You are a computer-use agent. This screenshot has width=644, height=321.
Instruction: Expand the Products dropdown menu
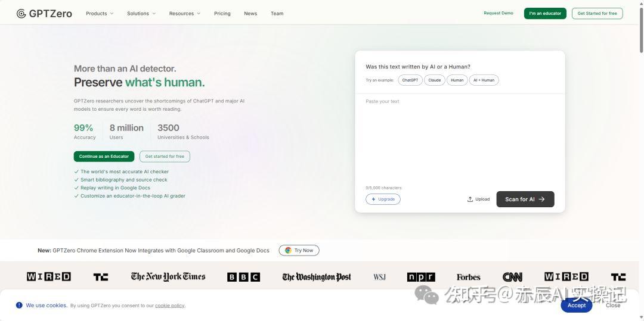[x=100, y=14]
